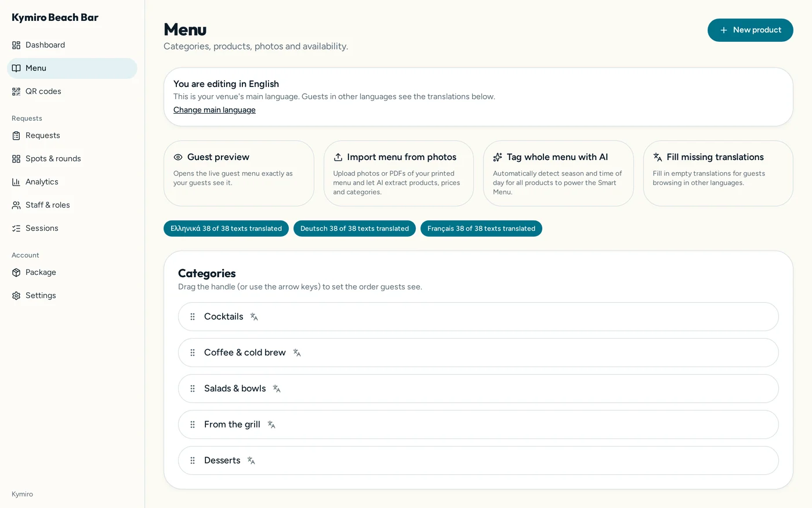Open translations icon next to Desserts
The image size is (812, 508).
pos(251,460)
